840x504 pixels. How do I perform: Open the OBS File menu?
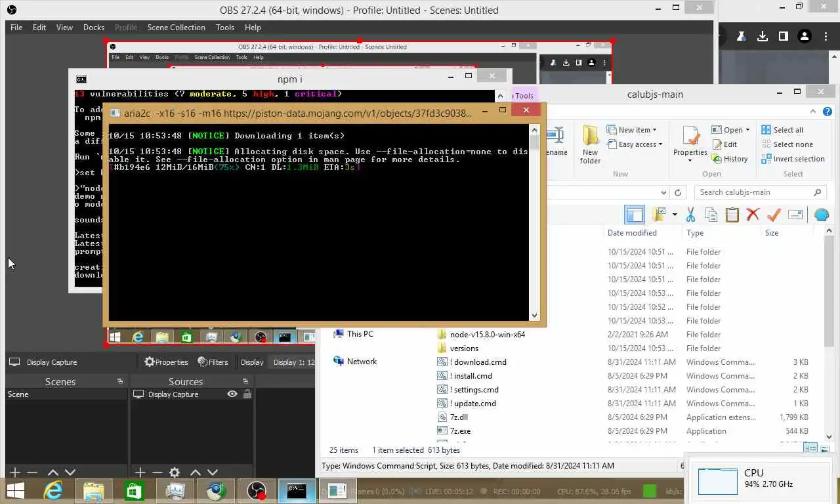[16, 28]
